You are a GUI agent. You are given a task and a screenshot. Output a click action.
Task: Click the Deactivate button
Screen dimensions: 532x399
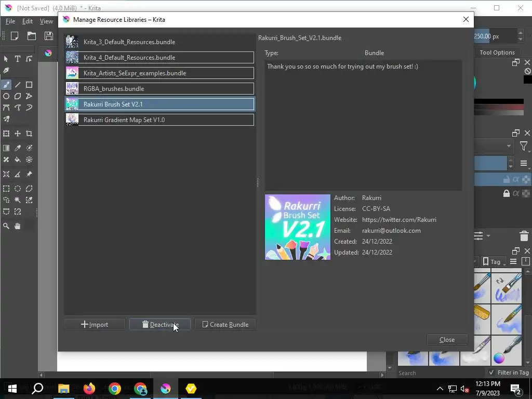tap(160, 324)
